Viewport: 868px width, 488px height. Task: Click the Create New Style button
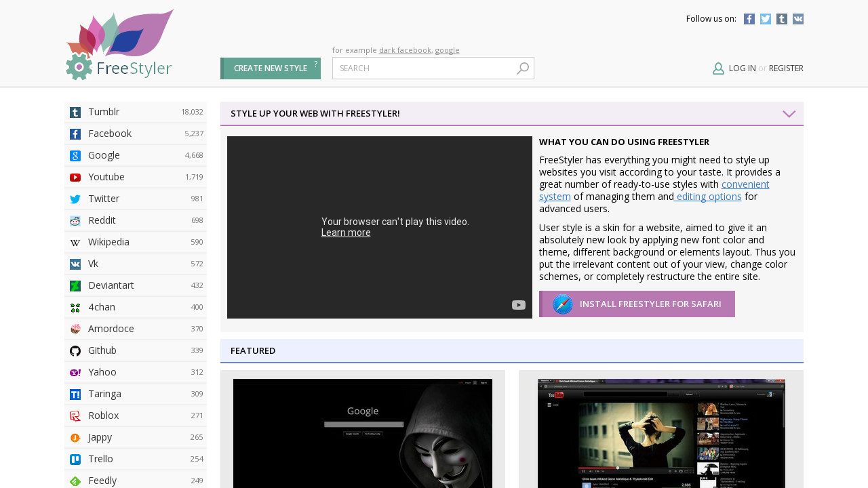coord(271,68)
